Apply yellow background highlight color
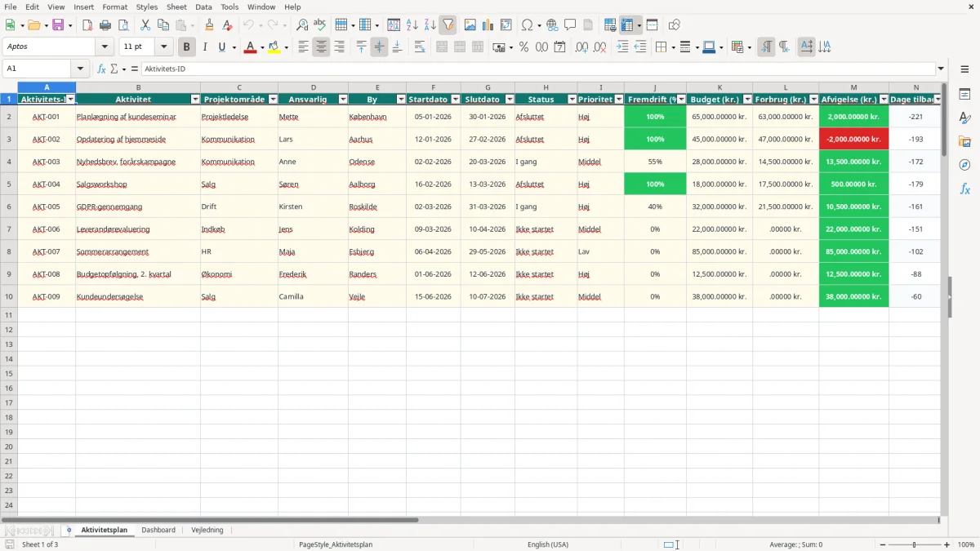The image size is (980, 551). click(x=274, y=47)
